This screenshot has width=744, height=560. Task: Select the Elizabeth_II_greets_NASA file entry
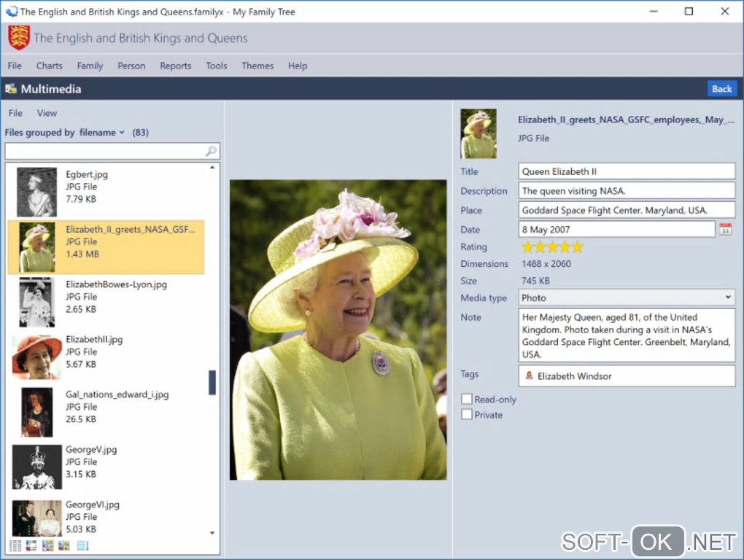(106, 247)
